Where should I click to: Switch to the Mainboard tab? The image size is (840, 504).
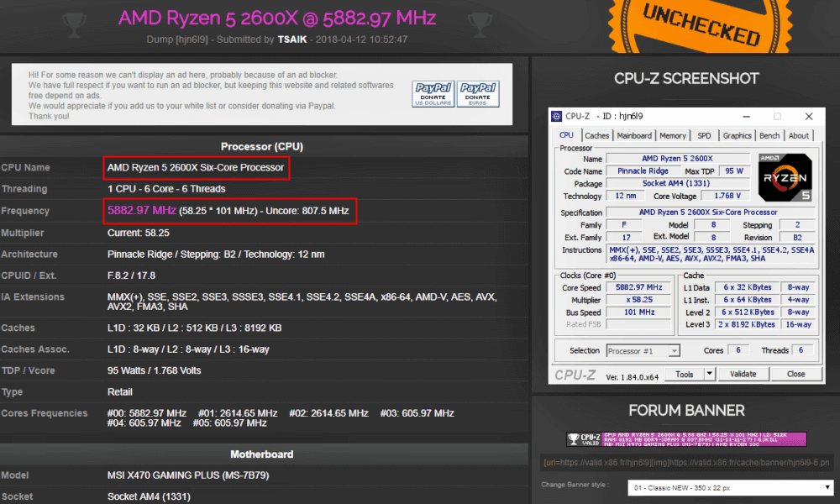(x=634, y=135)
